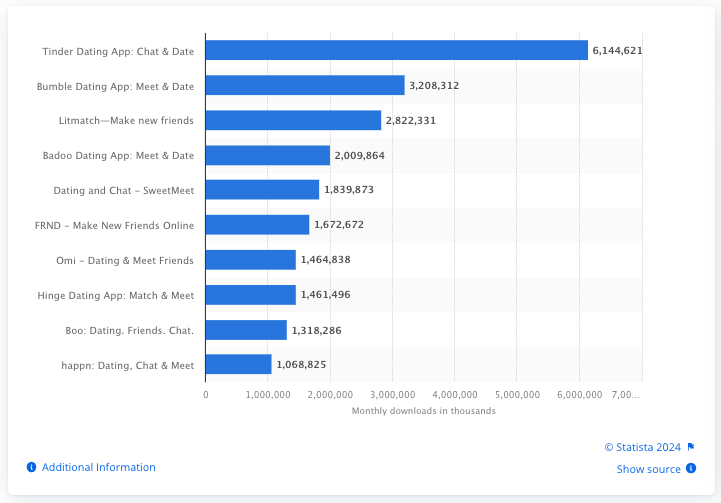Viewport: 721px width, 503px height.
Task: Click the info icon beside Show source
Action: coord(690,469)
